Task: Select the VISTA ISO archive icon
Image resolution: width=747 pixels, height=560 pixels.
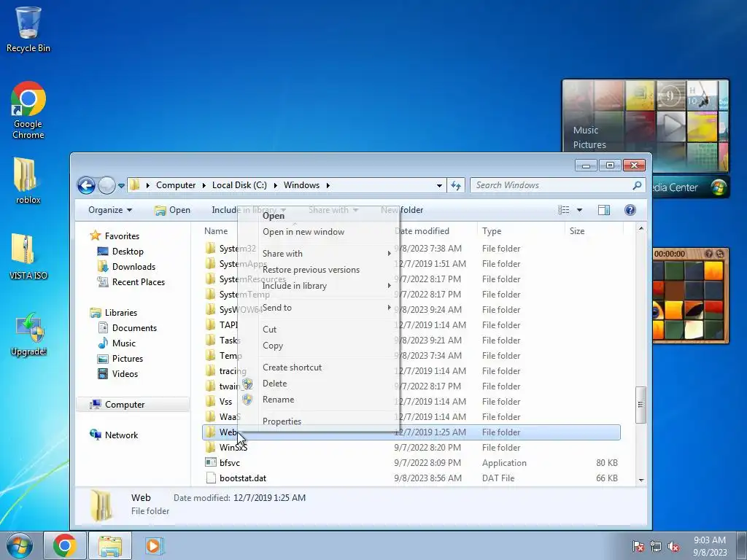Action: coord(28,256)
